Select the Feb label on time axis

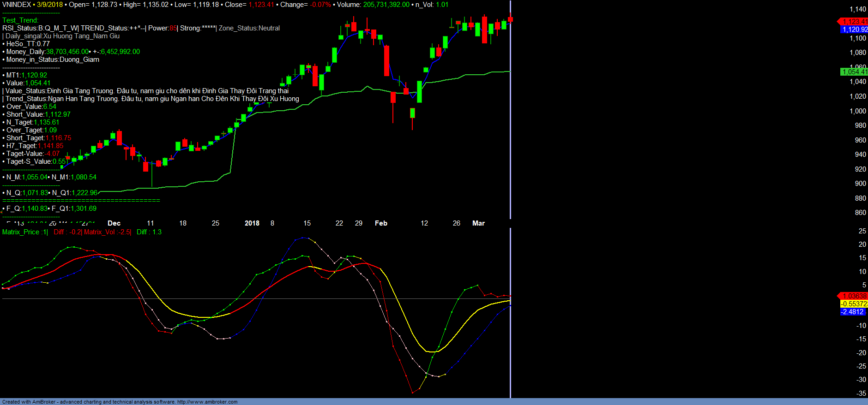[381, 223]
